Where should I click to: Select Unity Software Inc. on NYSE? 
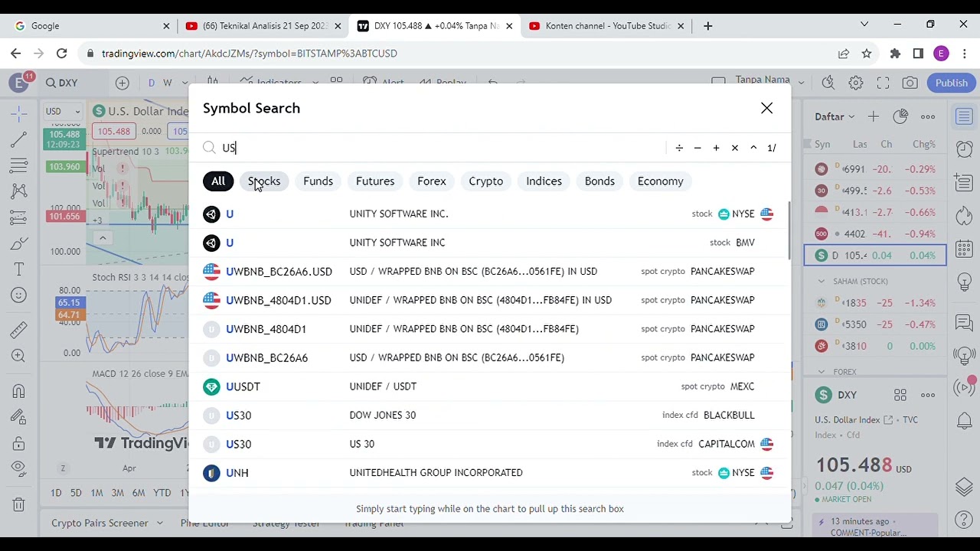point(490,214)
